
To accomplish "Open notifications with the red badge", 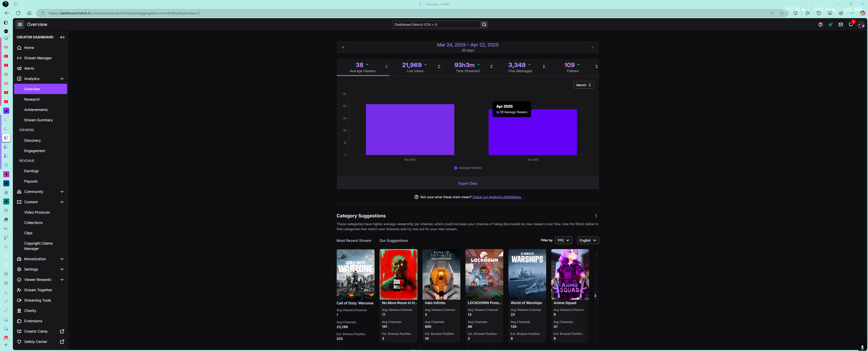I will coord(851,24).
